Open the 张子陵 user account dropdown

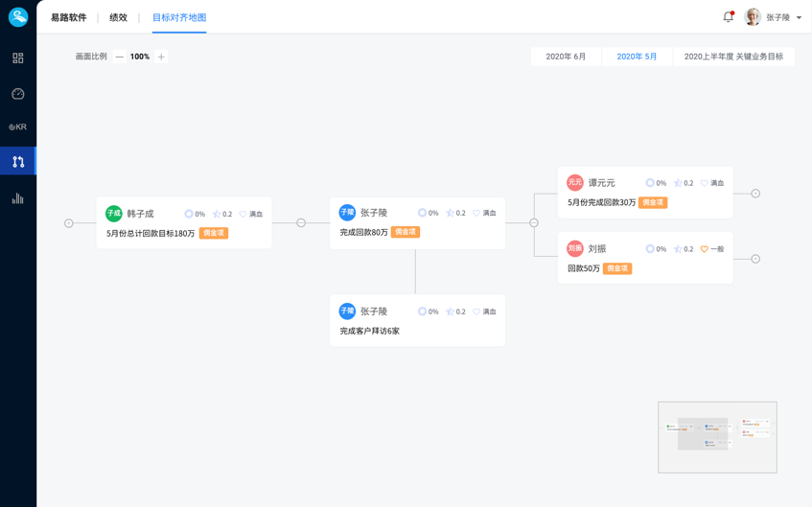pos(775,17)
